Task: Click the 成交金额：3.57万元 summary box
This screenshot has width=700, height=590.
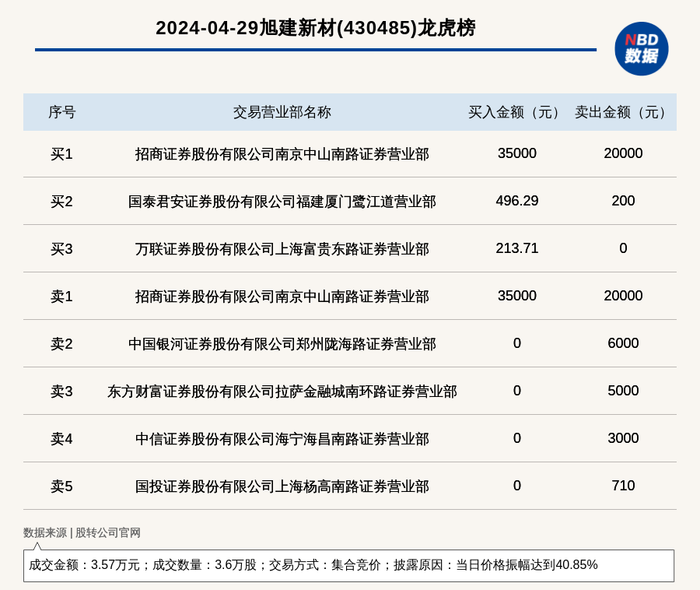Action: pyautogui.click(x=348, y=565)
